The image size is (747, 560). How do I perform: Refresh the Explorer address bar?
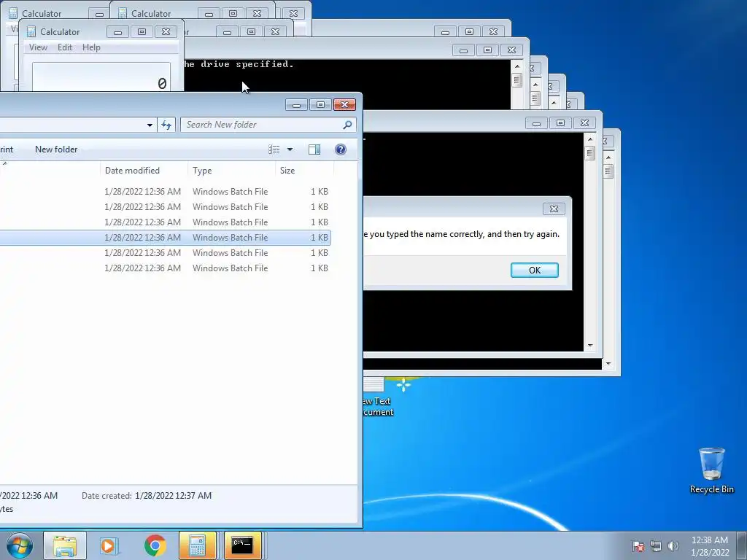click(x=166, y=125)
